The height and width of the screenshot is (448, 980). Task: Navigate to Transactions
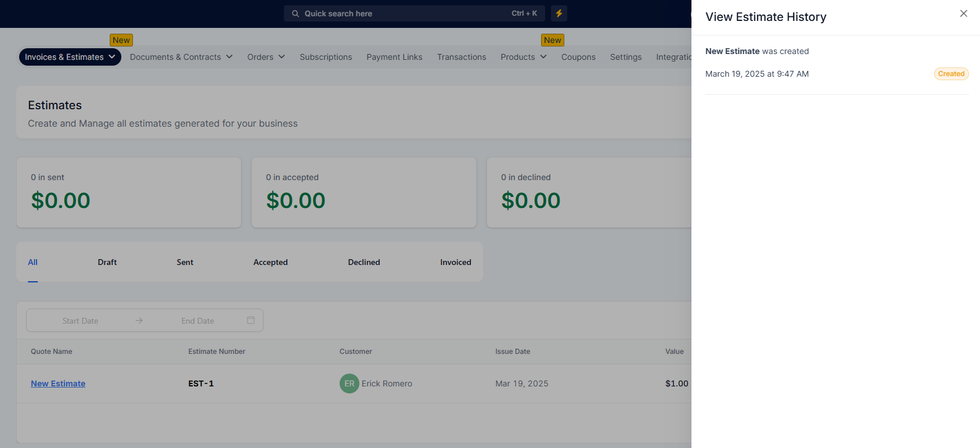pyautogui.click(x=462, y=57)
